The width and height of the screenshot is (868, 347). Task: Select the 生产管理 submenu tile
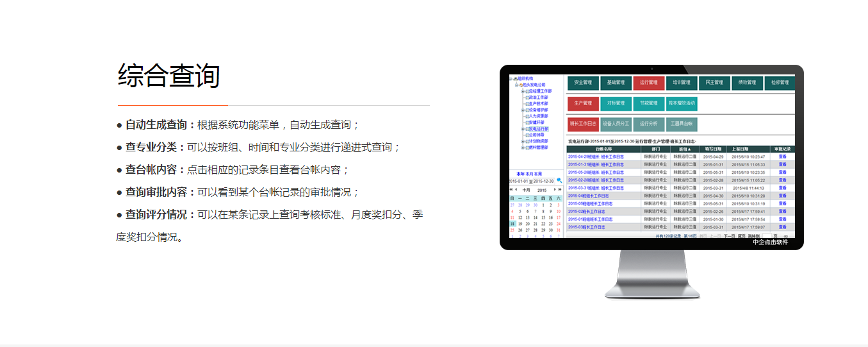(583, 103)
